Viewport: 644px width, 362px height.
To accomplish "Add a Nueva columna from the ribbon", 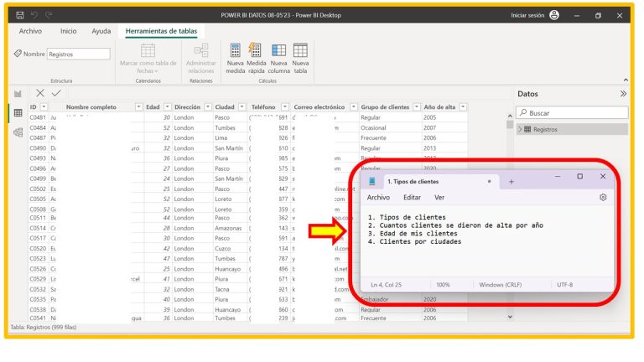I will [x=278, y=52].
